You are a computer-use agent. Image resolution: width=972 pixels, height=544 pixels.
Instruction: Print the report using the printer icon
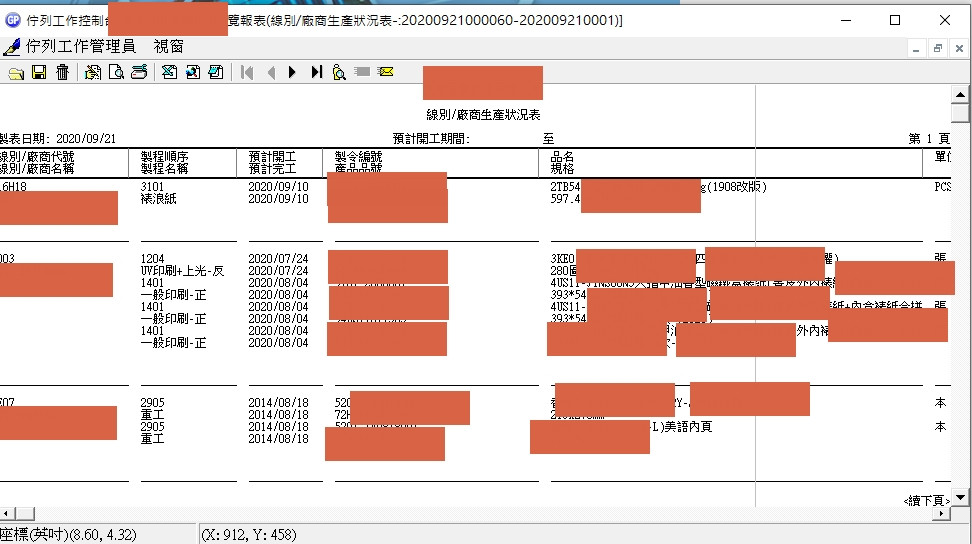[139, 72]
